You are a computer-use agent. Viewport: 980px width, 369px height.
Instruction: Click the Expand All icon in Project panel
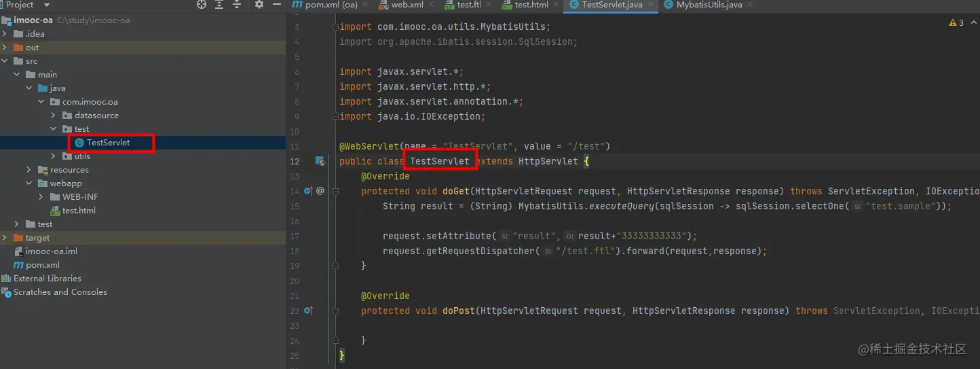(219, 4)
